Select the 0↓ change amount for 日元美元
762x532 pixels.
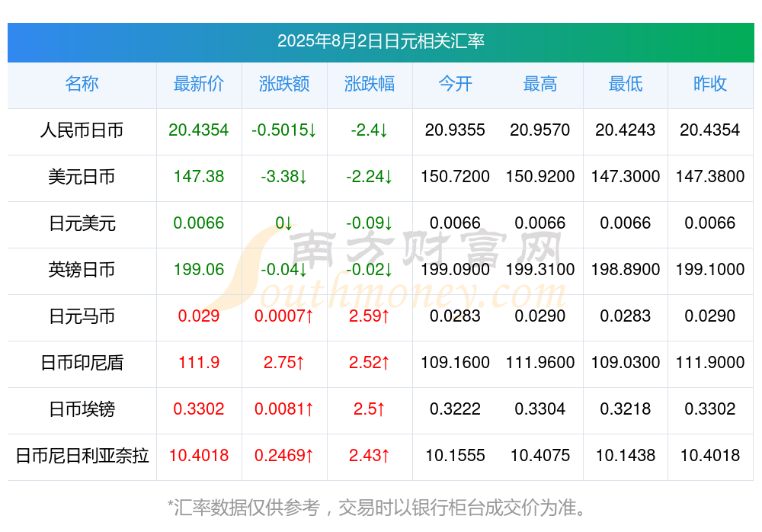click(284, 223)
